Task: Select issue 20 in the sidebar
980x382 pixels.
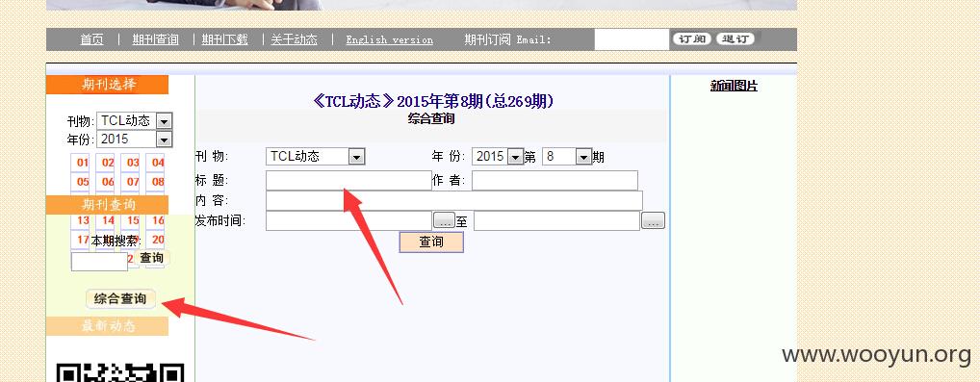Action: [x=158, y=240]
